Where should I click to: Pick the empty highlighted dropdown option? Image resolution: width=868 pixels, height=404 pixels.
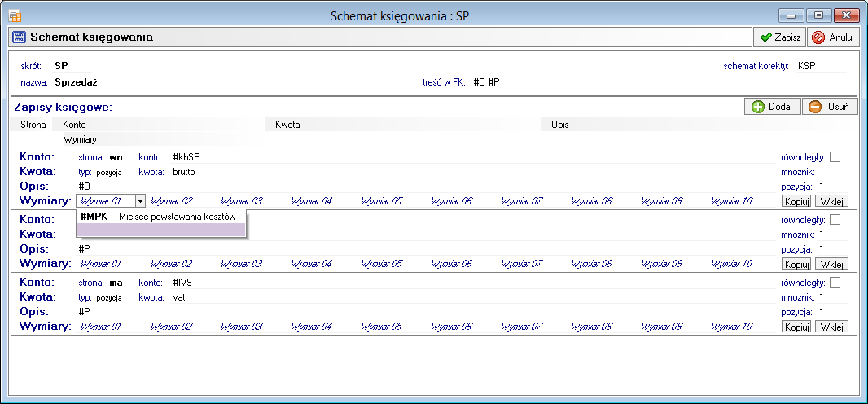tap(161, 230)
